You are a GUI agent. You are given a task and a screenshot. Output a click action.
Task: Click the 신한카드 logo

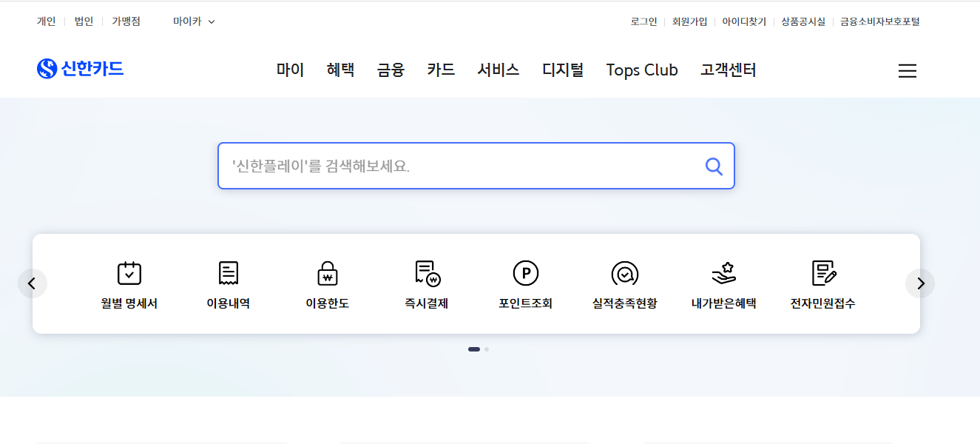click(81, 69)
